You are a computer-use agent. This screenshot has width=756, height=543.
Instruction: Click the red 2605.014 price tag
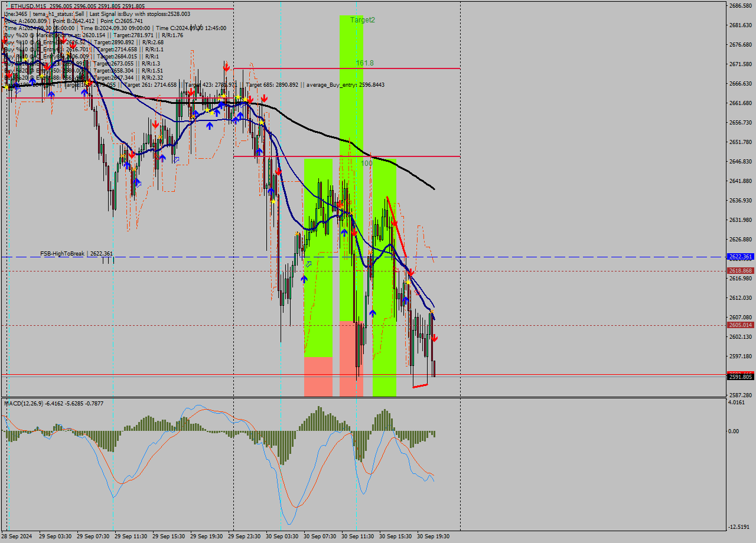click(x=741, y=325)
